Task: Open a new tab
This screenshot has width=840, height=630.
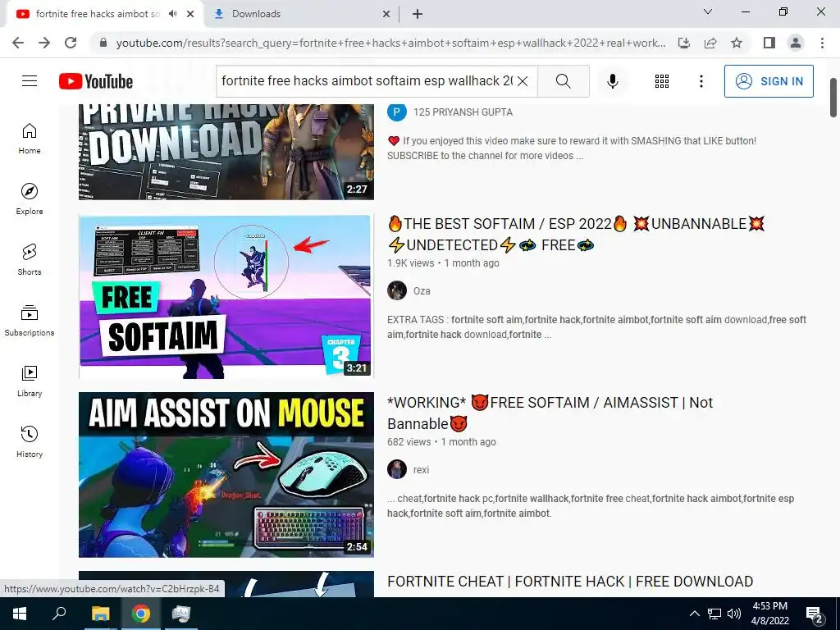Action: click(x=418, y=14)
